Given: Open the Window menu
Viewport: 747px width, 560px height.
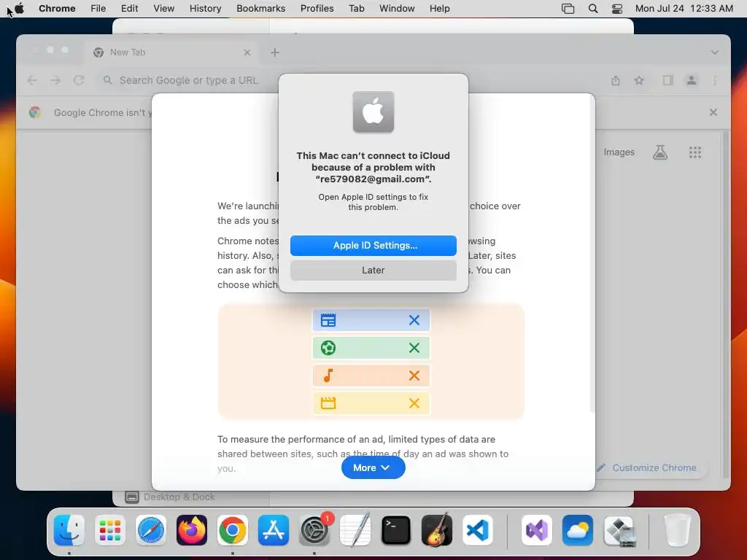Looking at the screenshot, I should (397, 8).
